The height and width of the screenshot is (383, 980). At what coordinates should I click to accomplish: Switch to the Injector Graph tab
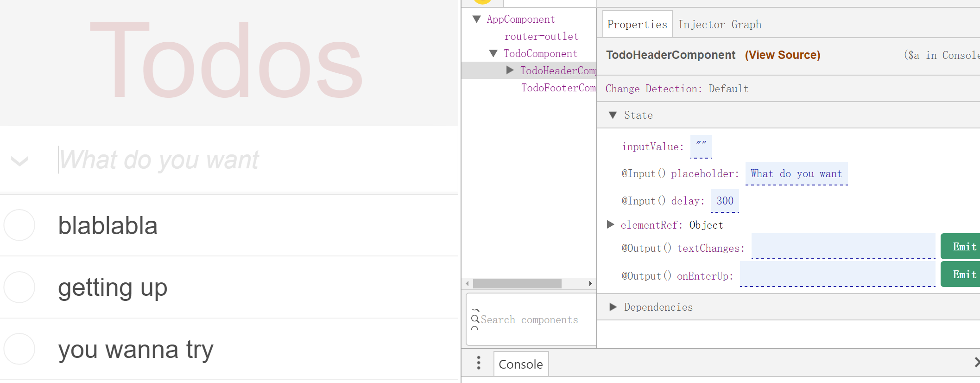(720, 25)
